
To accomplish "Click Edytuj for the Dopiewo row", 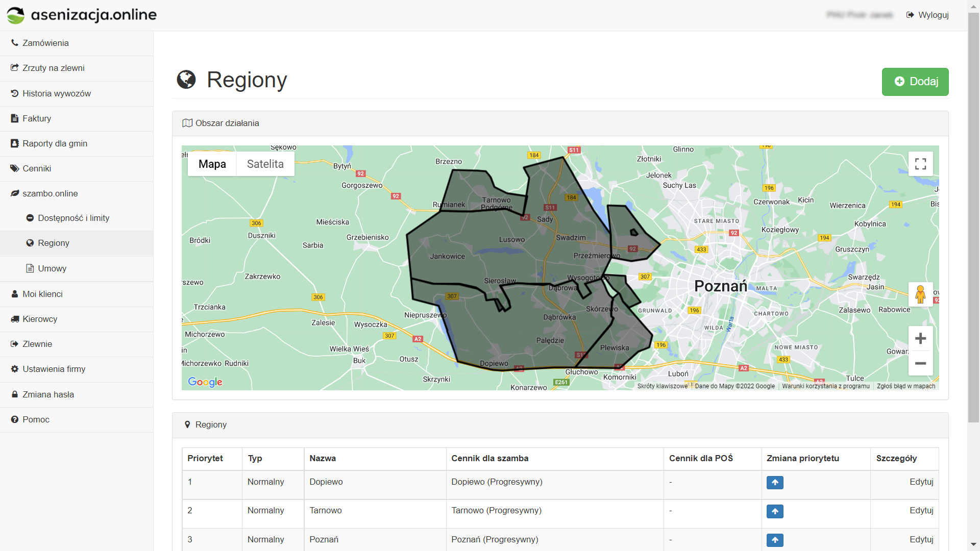I will pos(921,482).
